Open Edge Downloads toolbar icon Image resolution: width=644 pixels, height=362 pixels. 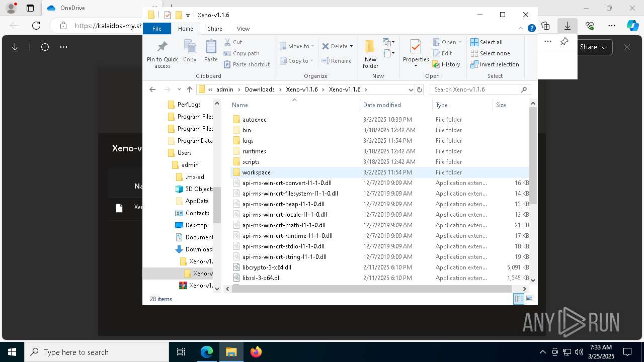tap(568, 26)
